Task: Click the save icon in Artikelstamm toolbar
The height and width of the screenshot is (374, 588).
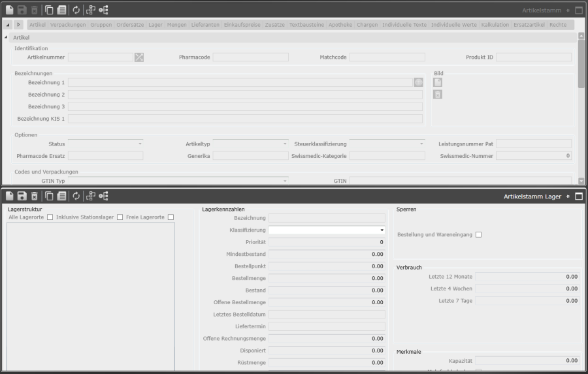Action: click(22, 10)
